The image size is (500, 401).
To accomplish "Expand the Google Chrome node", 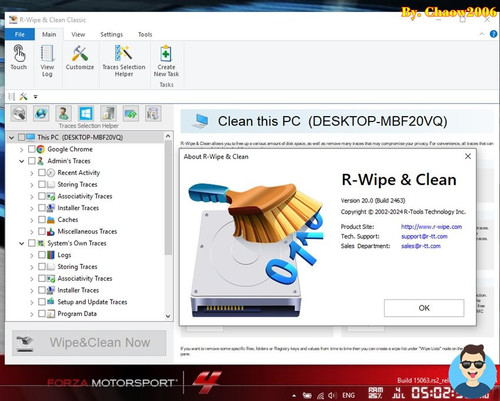I will click(22, 149).
